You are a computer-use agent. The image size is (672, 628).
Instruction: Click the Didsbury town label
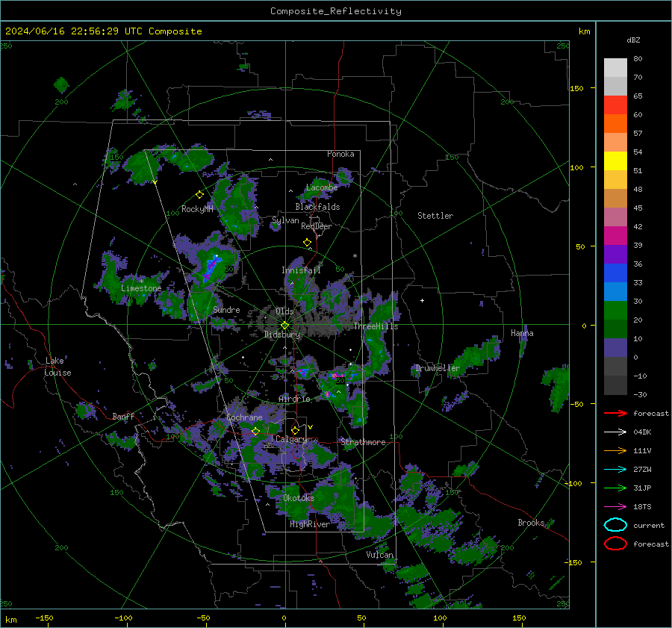tap(281, 335)
